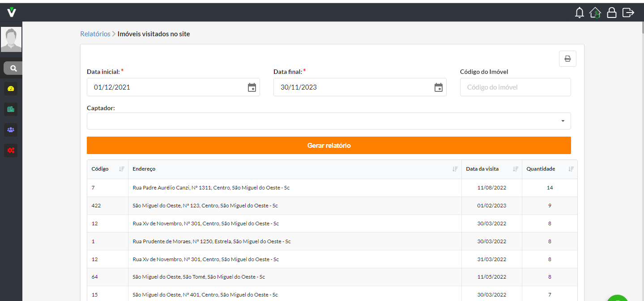The width and height of the screenshot is (644, 301).
Task: Click the user avatar picture in sidebar
Action: click(11, 39)
